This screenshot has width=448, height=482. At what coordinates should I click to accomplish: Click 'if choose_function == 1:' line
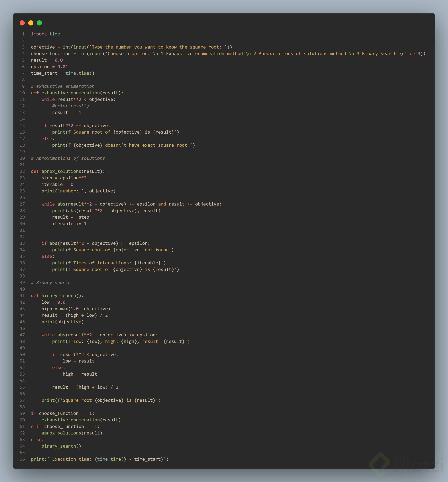62,414
